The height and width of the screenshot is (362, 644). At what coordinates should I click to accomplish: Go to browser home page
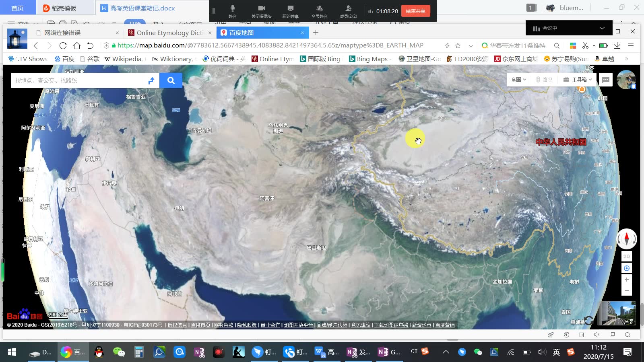[77, 45]
